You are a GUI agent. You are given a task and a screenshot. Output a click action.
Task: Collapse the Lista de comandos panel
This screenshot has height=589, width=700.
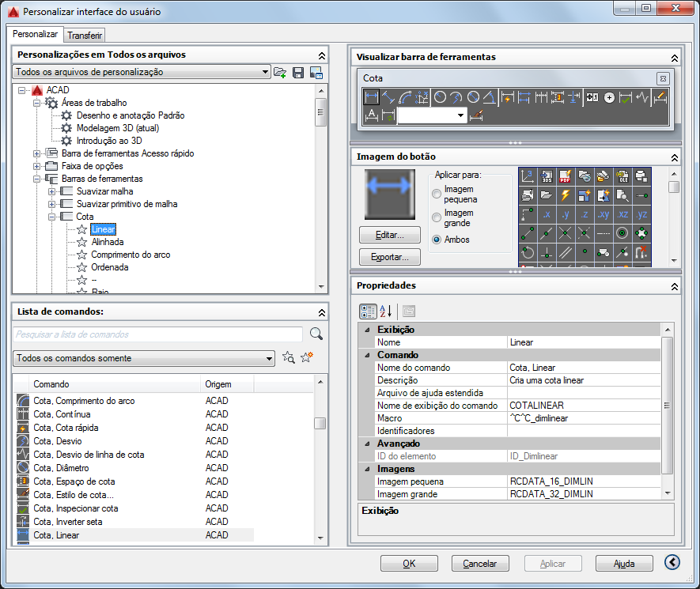click(x=321, y=312)
